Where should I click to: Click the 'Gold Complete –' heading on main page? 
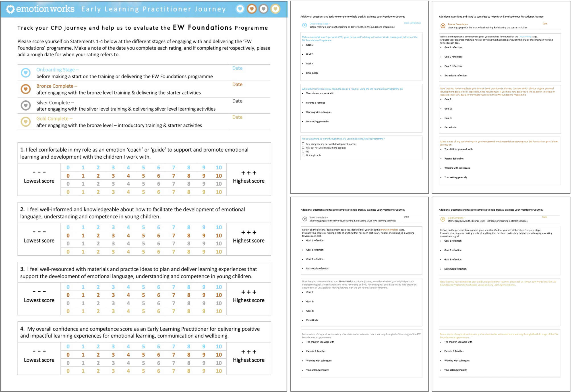[54, 119]
